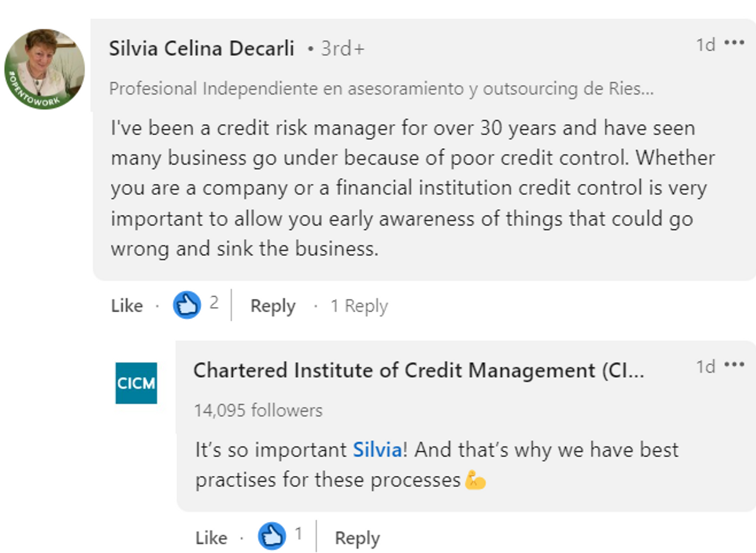Reply to Silvia Celina Decarli's comment

click(x=273, y=306)
